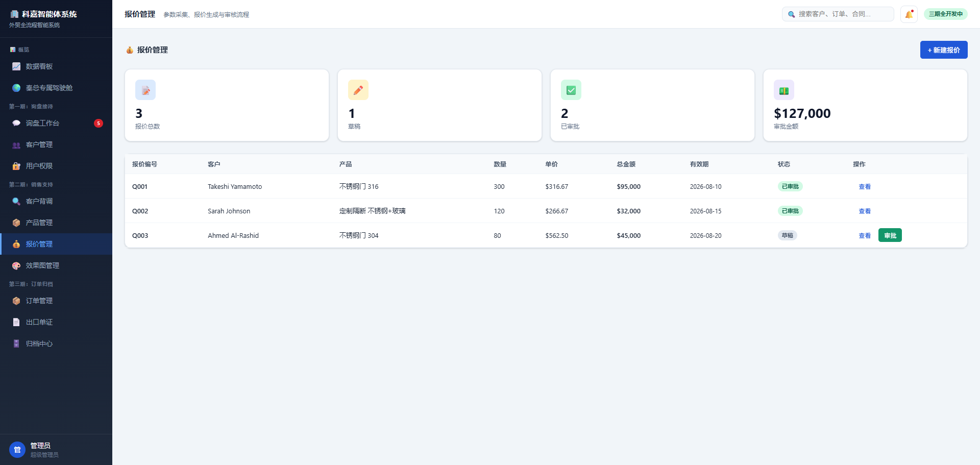Viewport: 980px width, 465px height.
Task: Click customer name Ahmed Al-Rashid
Action: pyautogui.click(x=233, y=236)
